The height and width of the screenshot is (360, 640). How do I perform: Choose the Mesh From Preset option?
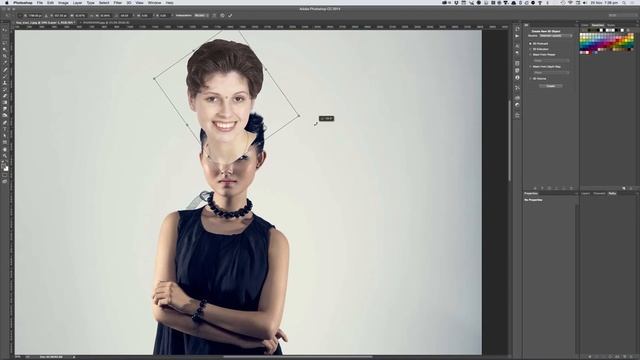click(x=531, y=54)
